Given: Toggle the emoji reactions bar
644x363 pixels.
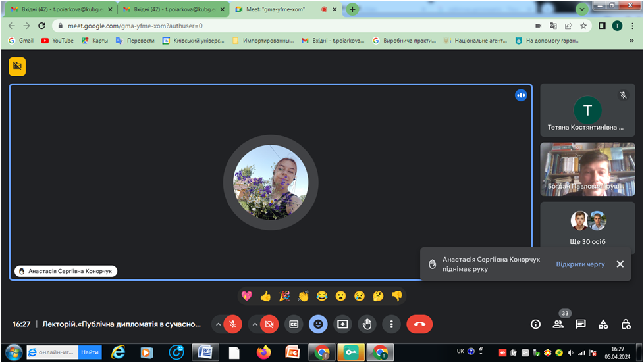Looking at the screenshot, I should (318, 324).
